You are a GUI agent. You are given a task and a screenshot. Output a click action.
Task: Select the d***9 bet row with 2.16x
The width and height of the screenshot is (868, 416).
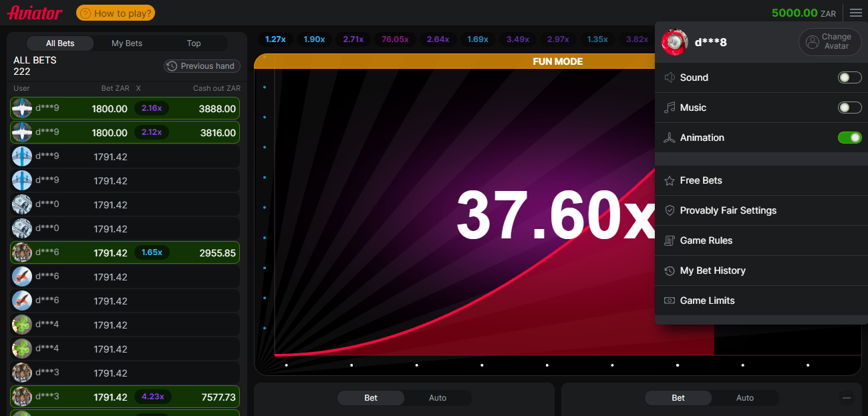[125, 108]
